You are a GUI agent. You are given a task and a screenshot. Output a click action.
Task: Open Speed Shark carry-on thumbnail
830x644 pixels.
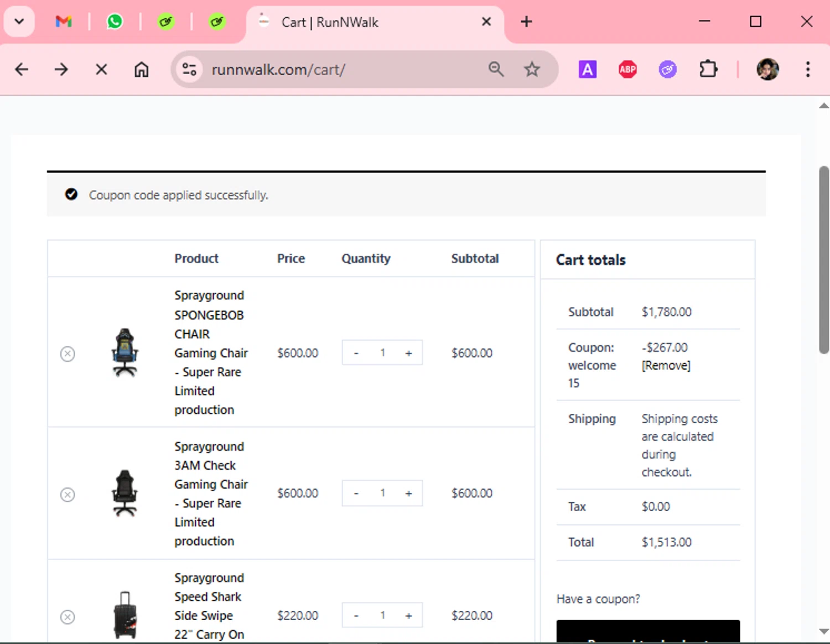click(125, 615)
